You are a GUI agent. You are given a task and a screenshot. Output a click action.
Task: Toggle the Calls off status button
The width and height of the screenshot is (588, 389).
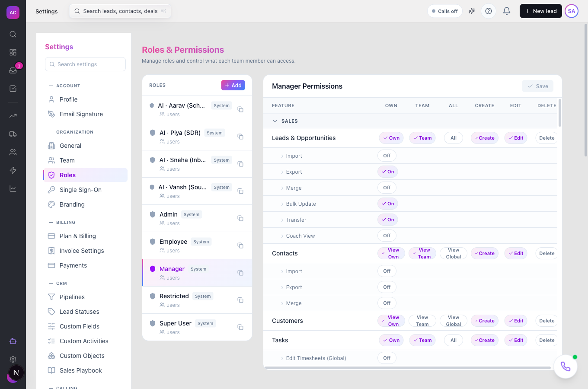coord(445,11)
